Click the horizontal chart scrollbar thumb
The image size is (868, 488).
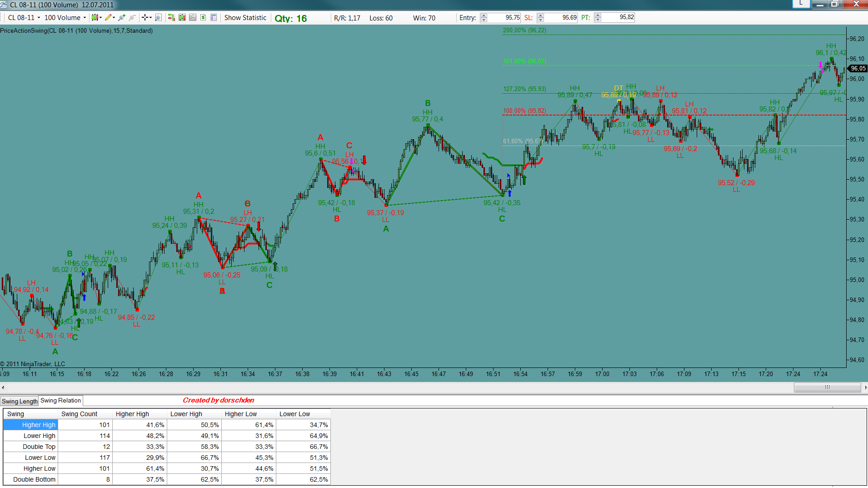tap(827, 387)
